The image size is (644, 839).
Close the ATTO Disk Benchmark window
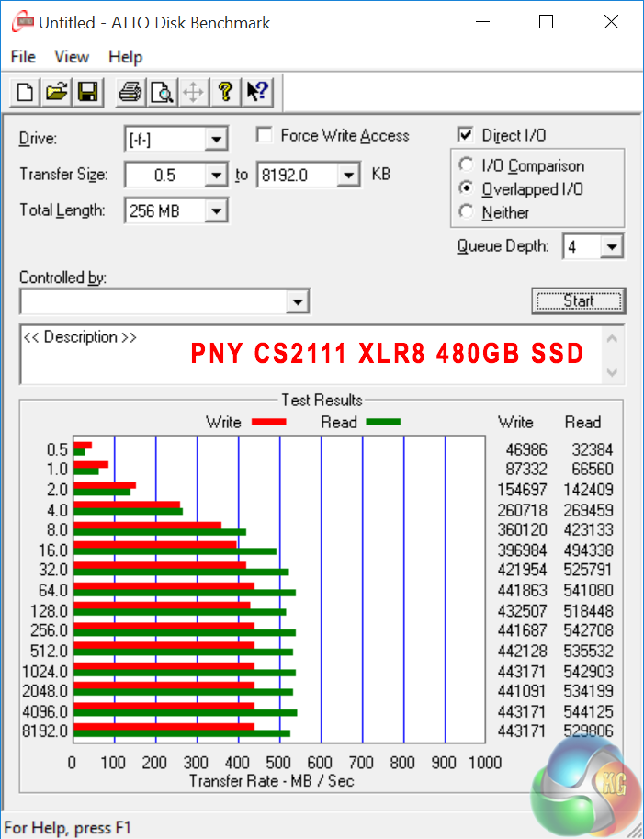click(x=611, y=22)
